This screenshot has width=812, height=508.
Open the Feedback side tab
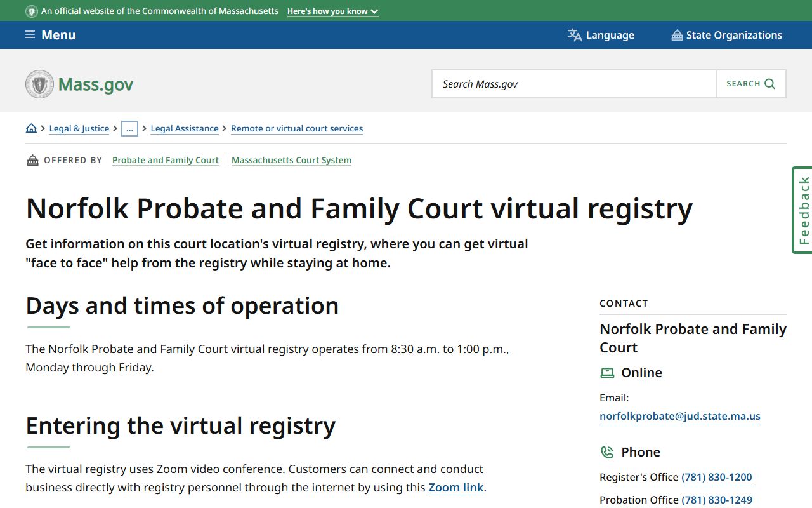(x=802, y=210)
